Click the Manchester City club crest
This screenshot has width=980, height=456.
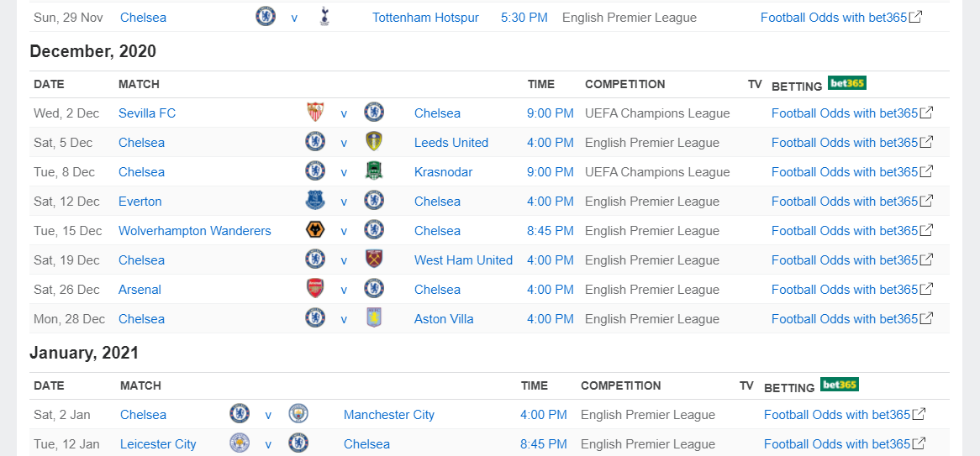[298, 414]
